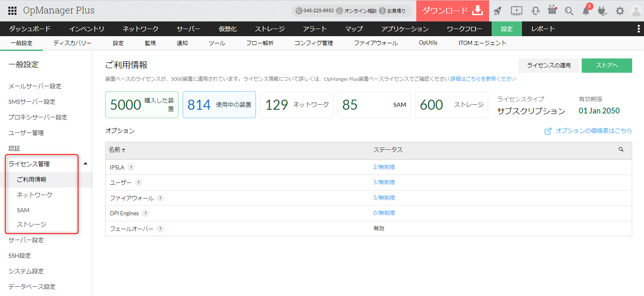The image size is (644, 296).
Task: Click the search icon in options table
Action: pos(621,149)
